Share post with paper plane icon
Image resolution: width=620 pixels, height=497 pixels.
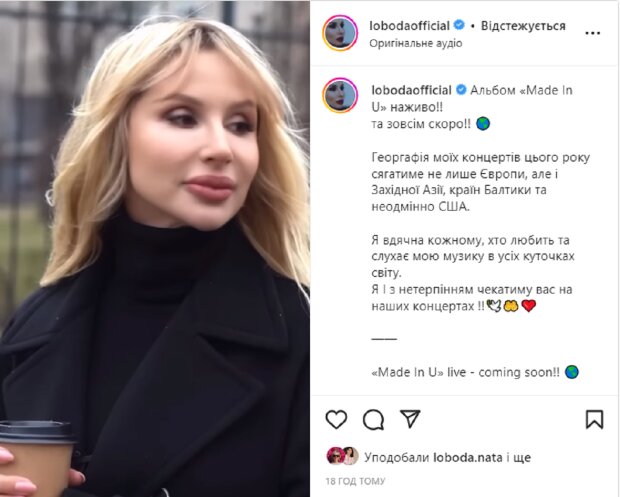pyautogui.click(x=410, y=419)
